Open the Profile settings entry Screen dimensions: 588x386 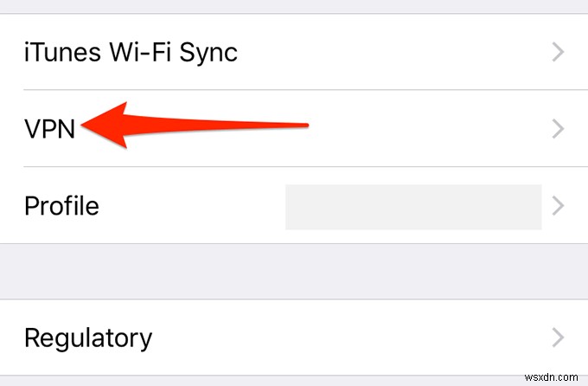(173, 206)
